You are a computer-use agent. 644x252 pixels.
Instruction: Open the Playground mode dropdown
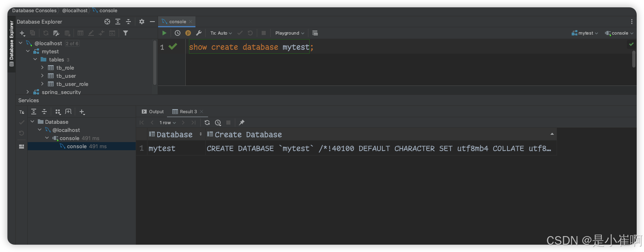(290, 33)
